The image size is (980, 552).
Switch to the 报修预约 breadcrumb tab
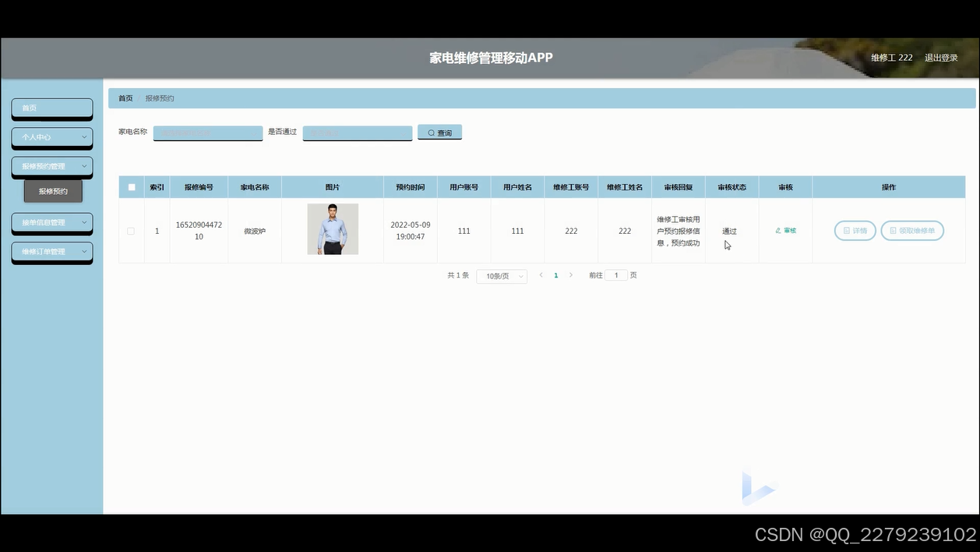coord(159,97)
